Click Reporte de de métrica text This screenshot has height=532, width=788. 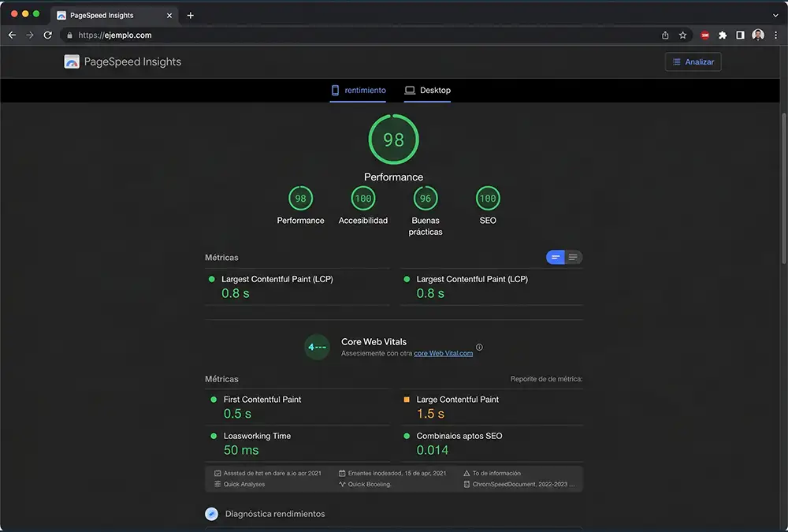[x=546, y=379]
